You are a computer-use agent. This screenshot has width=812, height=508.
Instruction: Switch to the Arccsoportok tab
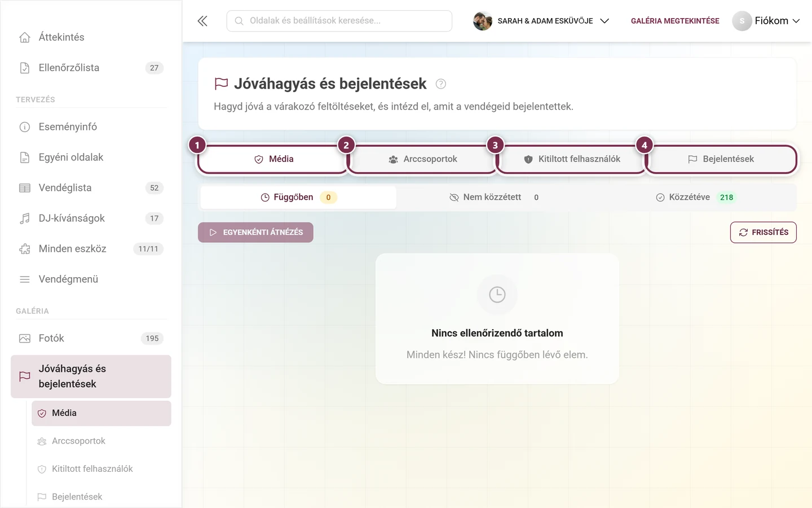click(x=422, y=159)
